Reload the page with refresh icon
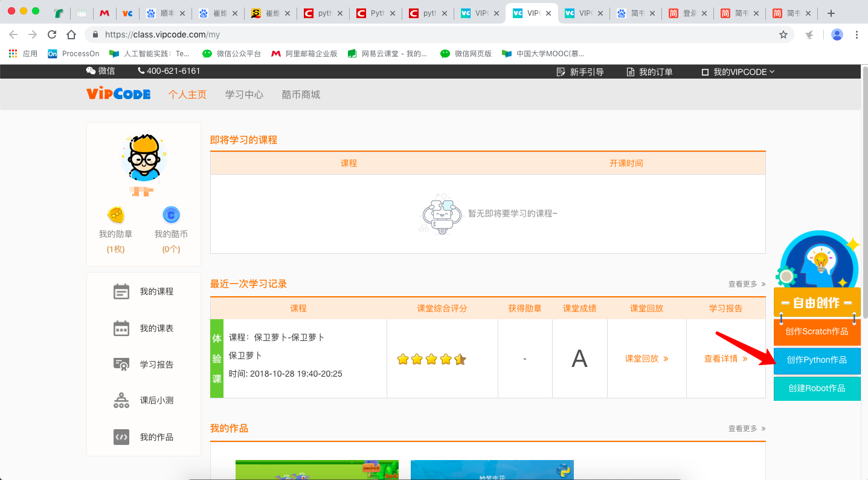This screenshot has height=480, width=868. 52,34
